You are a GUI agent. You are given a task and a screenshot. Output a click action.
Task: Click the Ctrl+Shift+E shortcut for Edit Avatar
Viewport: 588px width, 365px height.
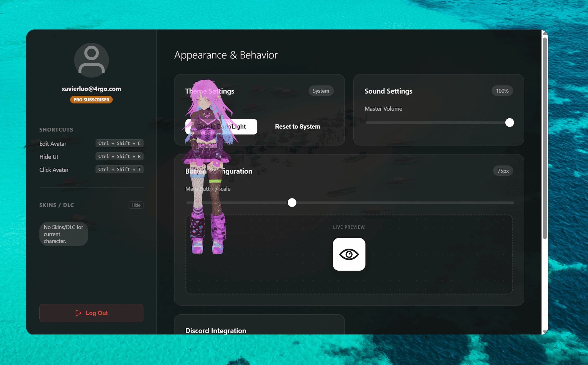point(119,143)
